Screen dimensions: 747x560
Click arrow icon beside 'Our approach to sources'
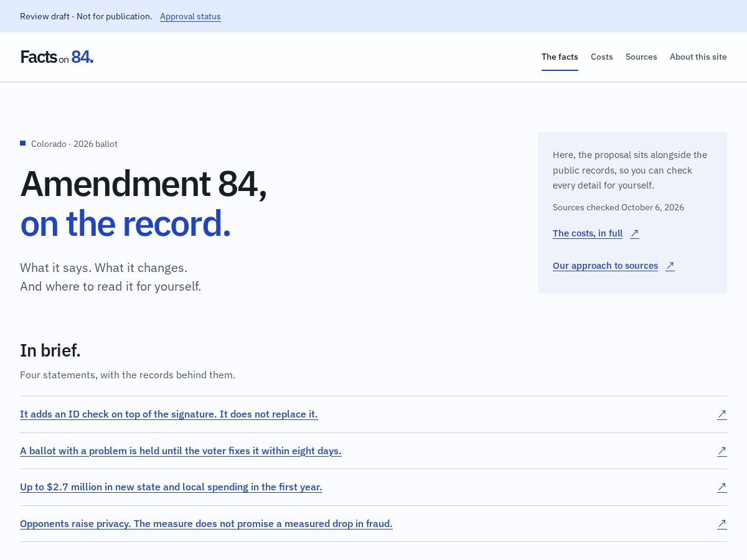(x=670, y=266)
